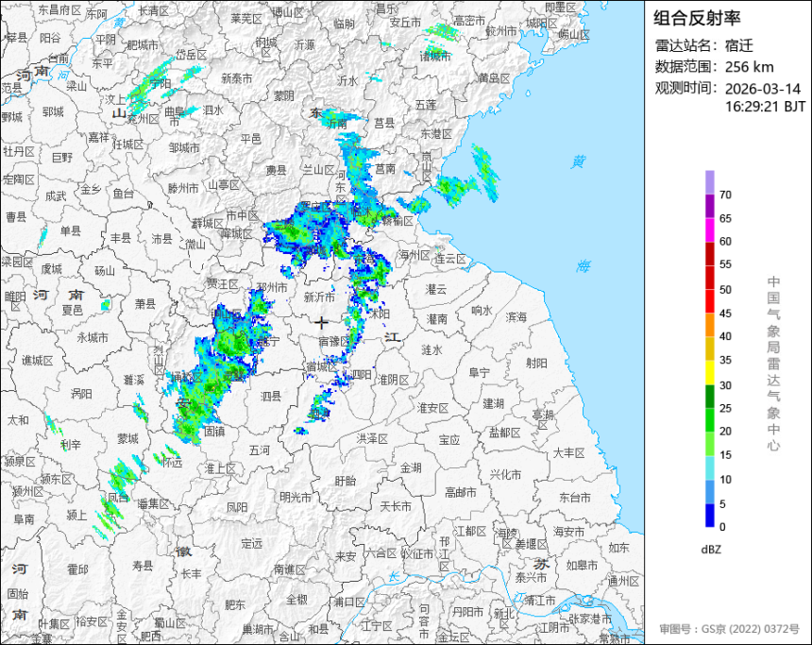Click the observation date 2026-03-14
This screenshot has width=812, height=645.
(x=763, y=89)
